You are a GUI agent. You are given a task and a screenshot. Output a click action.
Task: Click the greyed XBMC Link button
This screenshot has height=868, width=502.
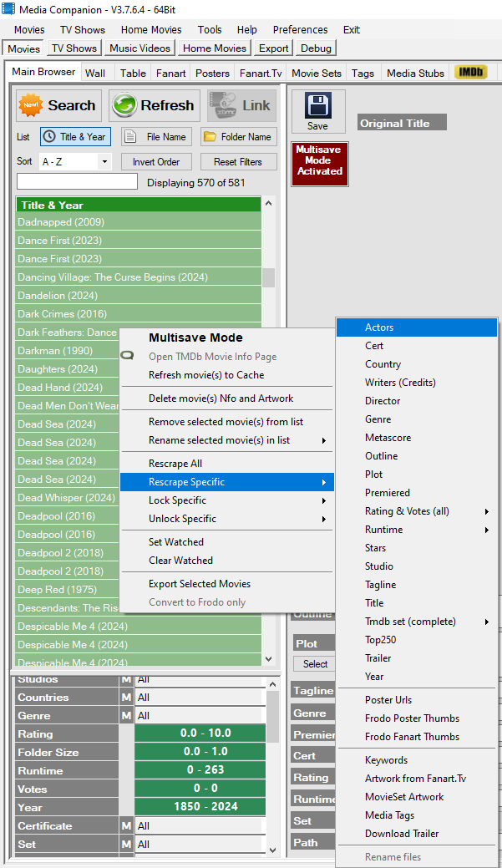(242, 105)
